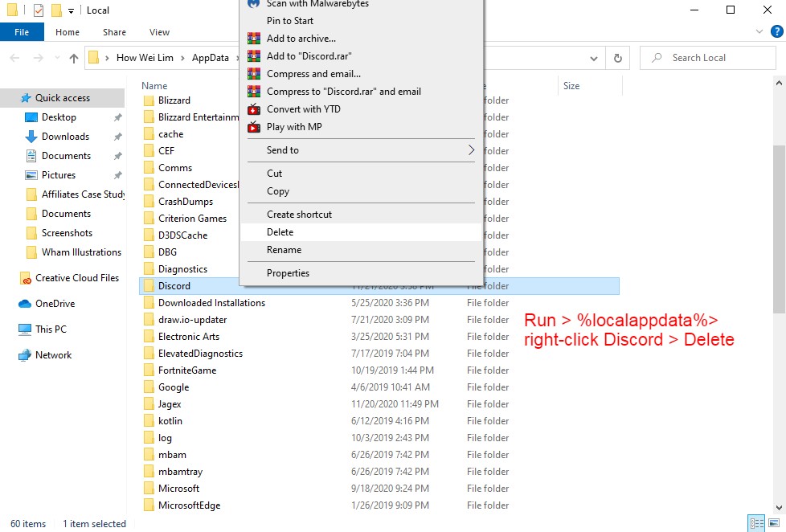
Task: Choose Delete in the context menu
Action: [361, 232]
